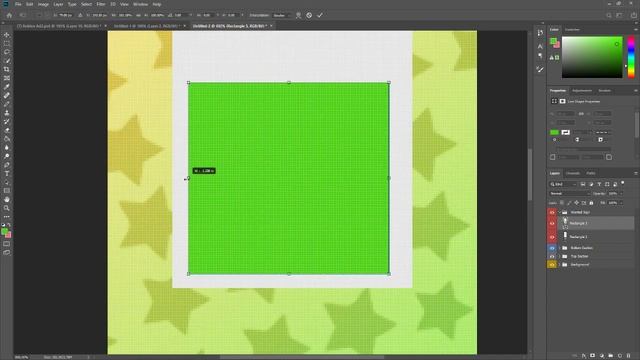Collapse the top red layer group

[x=560, y=212]
